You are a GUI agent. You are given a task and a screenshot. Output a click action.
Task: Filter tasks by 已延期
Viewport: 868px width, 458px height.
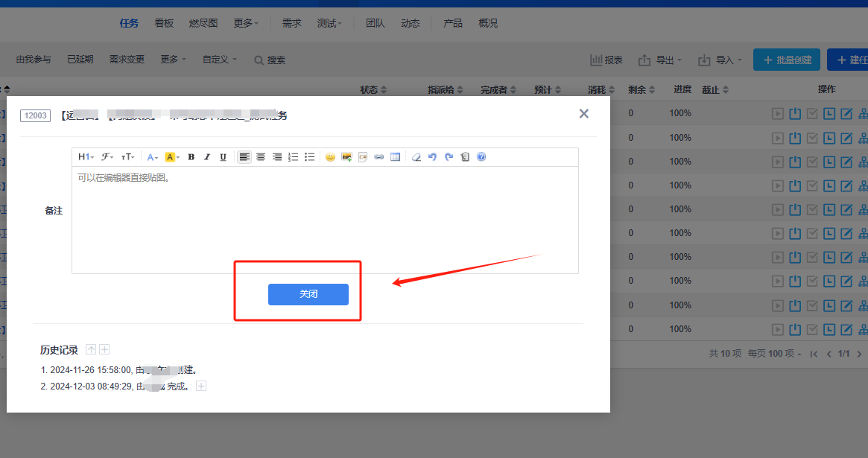click(x=80, y=59)
